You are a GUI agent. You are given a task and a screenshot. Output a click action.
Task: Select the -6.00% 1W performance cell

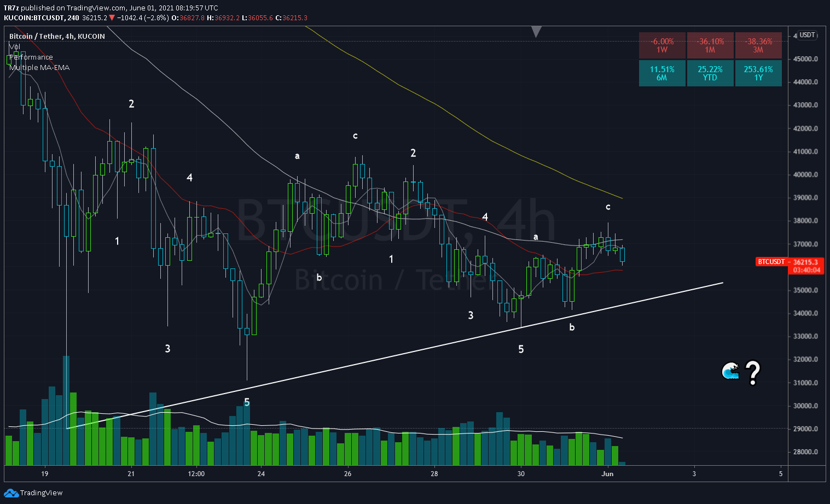tap(662, 45)
